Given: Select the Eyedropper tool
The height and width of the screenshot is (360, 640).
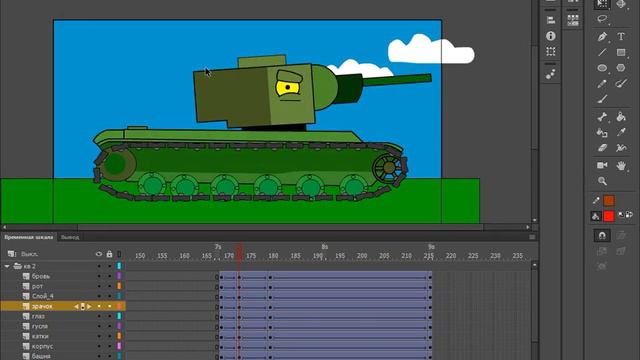Looking at the screenshot, I should 621,133.
